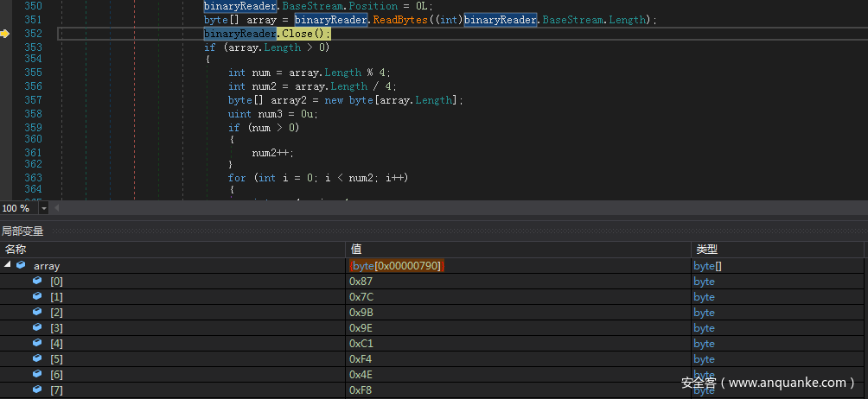The image size is (868, 399).
Task: Click the byte[] type link for array
Action: click(x=707, y=266)
